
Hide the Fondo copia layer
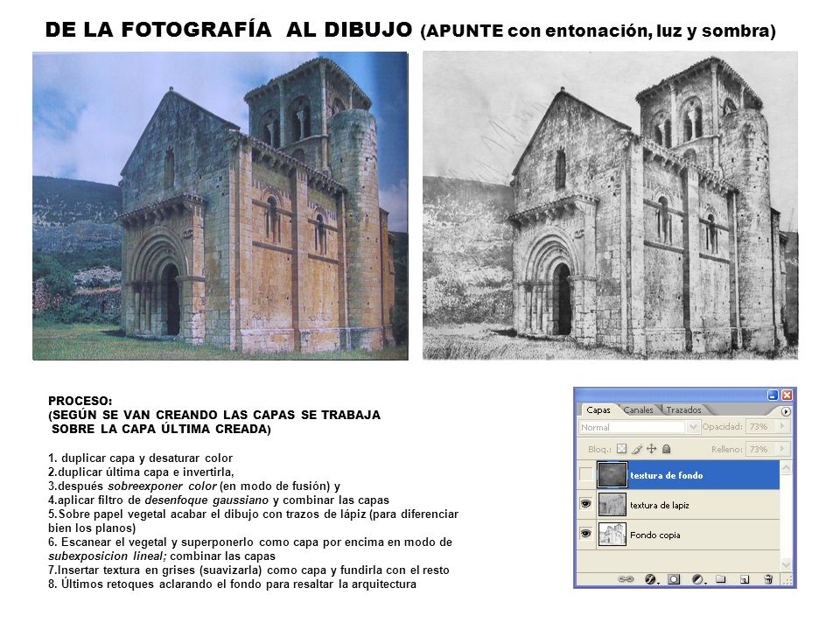coord(586,534)
